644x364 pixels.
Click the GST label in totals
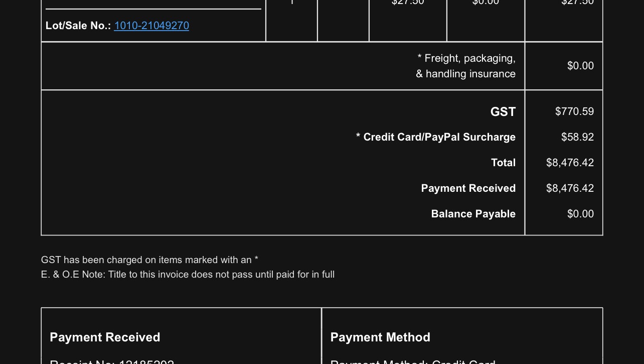coord(503,111)
